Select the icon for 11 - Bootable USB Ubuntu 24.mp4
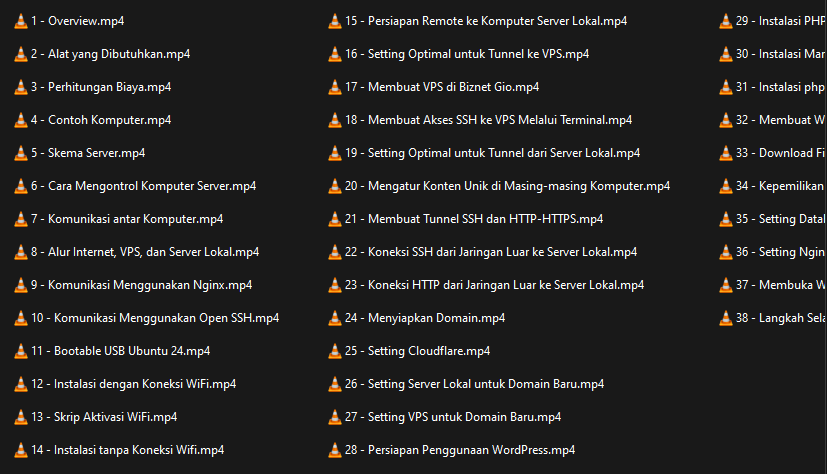The height and width of the screenshot is (474, 827). (x=21, y=351)
